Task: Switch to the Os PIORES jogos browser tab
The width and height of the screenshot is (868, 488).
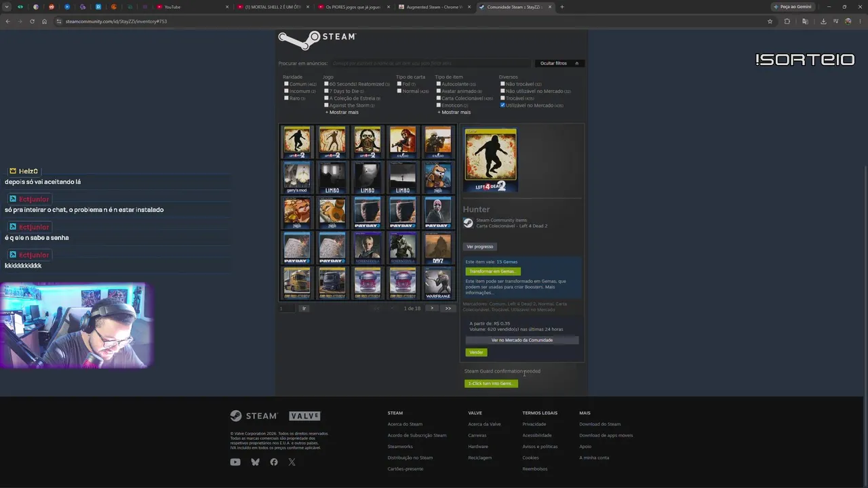Action: click(x=353, y=7)
